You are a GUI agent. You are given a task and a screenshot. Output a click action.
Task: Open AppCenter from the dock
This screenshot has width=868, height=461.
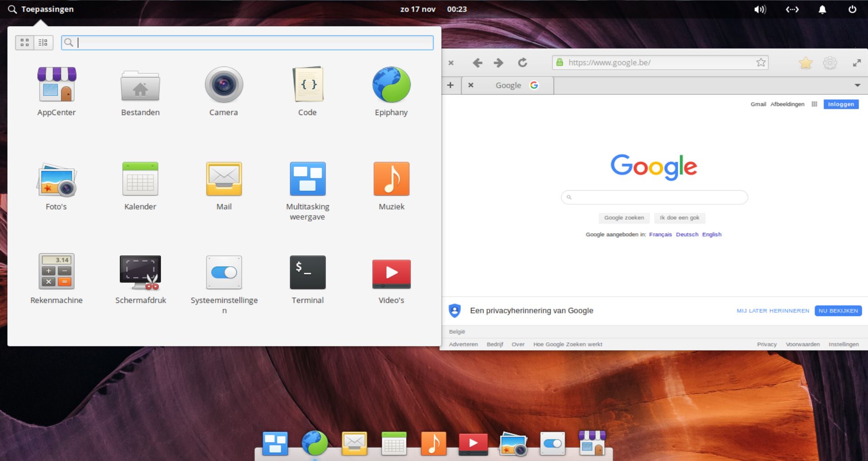coord(592,442)
